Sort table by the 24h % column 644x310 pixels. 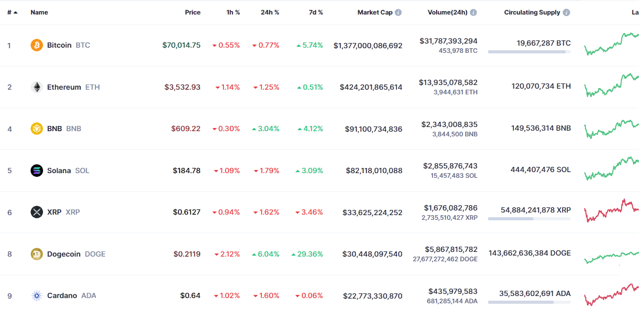click(x=270, y=12)
